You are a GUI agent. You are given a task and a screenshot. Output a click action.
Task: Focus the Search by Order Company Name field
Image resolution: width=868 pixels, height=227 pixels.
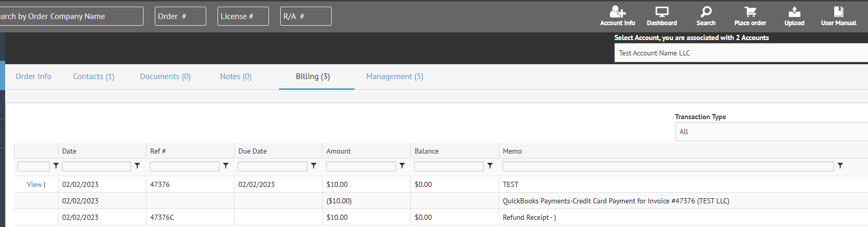71,16
